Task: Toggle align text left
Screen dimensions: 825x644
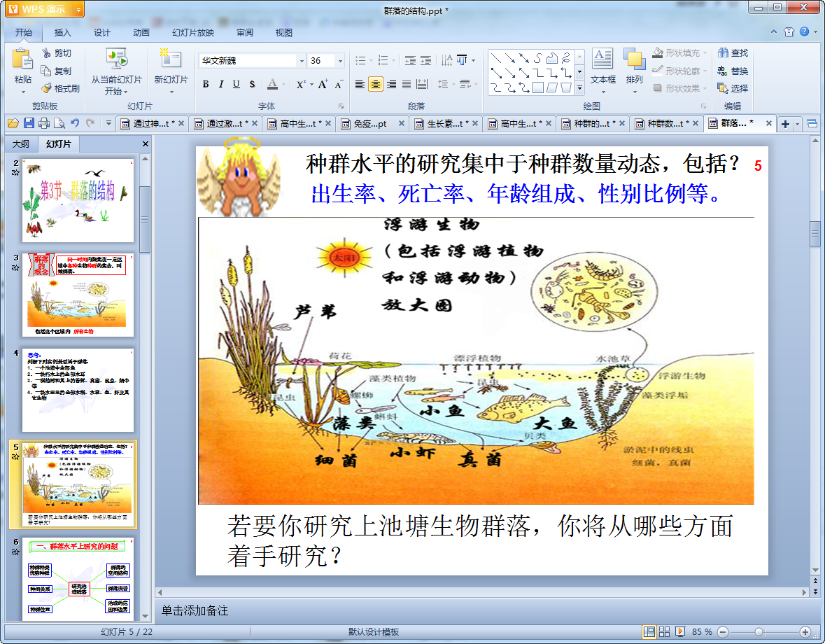Action: click(360, 84)
